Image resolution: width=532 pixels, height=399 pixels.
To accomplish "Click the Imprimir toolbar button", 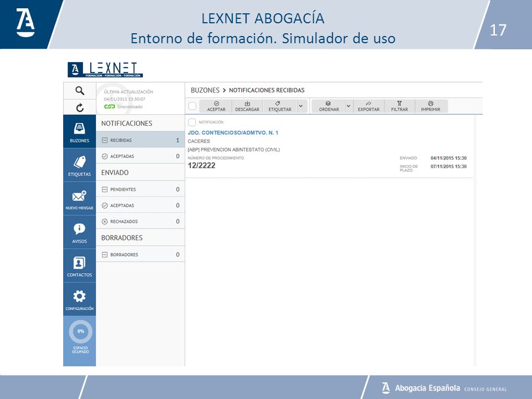I will click(x=431, y=106).
